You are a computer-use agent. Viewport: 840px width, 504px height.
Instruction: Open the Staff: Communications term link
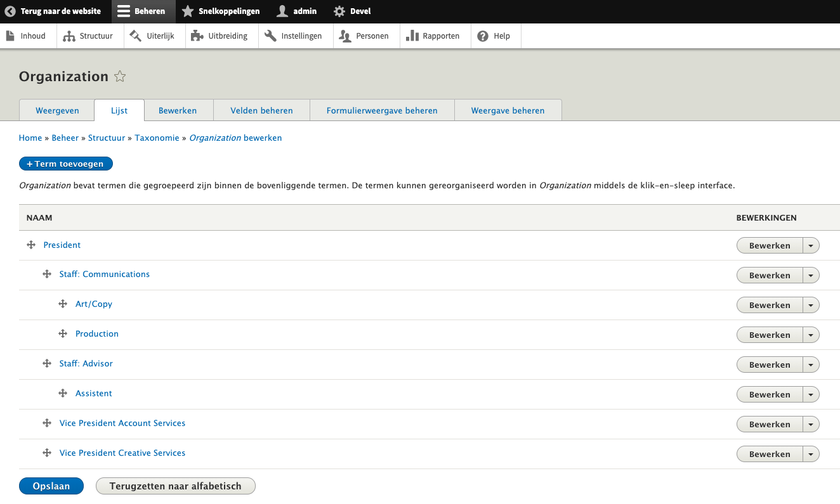pos(104,274)
